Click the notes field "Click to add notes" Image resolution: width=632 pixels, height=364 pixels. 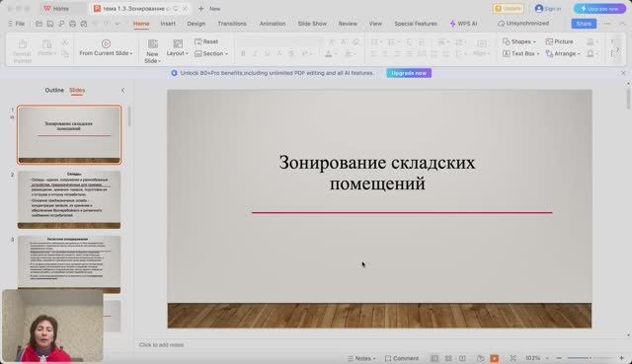click(x=161, y=345)
